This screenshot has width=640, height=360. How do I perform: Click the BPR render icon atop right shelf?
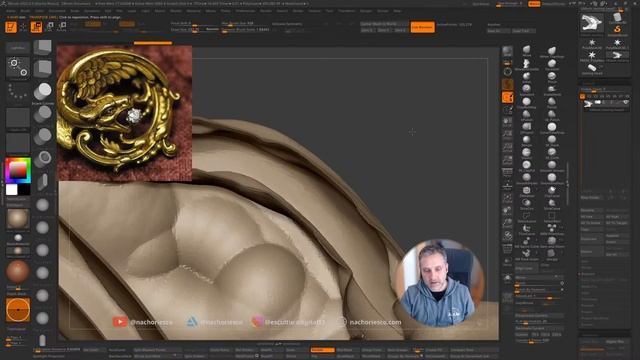pos(507,51)
